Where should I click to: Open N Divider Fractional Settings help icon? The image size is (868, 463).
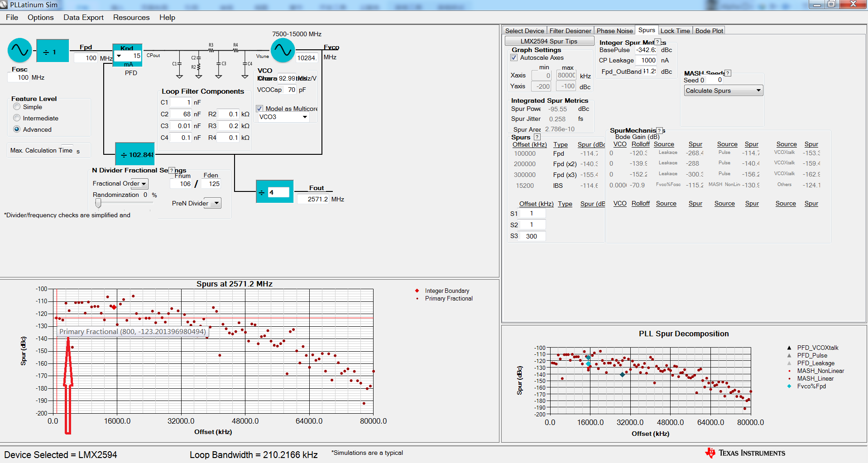point(172,170)
